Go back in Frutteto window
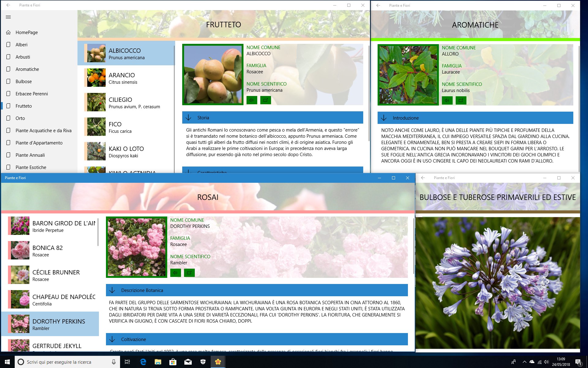Viewport: 588px width, 368px height. tap(8, 5)
